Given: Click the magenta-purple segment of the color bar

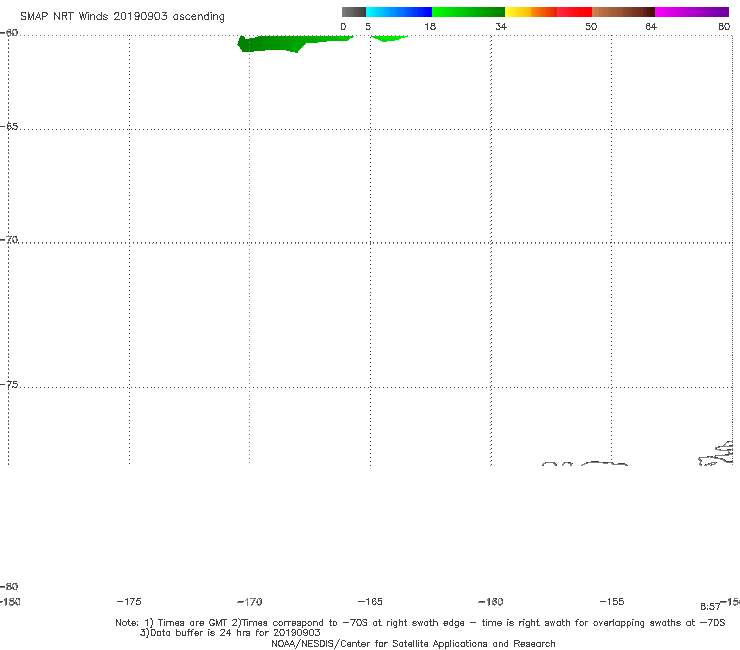Looking at the screenshot, I should (x=692, y=12).
